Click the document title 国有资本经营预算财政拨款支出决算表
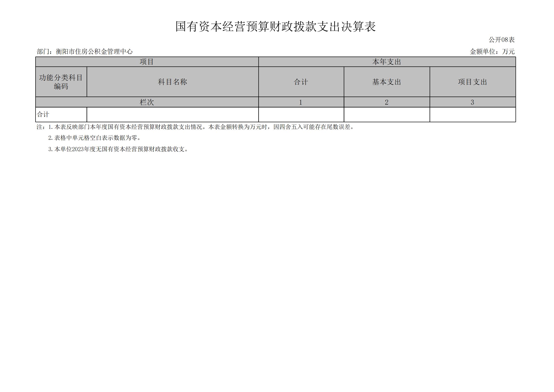This screenshot has width=554, height=392. pyautogui.click(x=275, y=27)
